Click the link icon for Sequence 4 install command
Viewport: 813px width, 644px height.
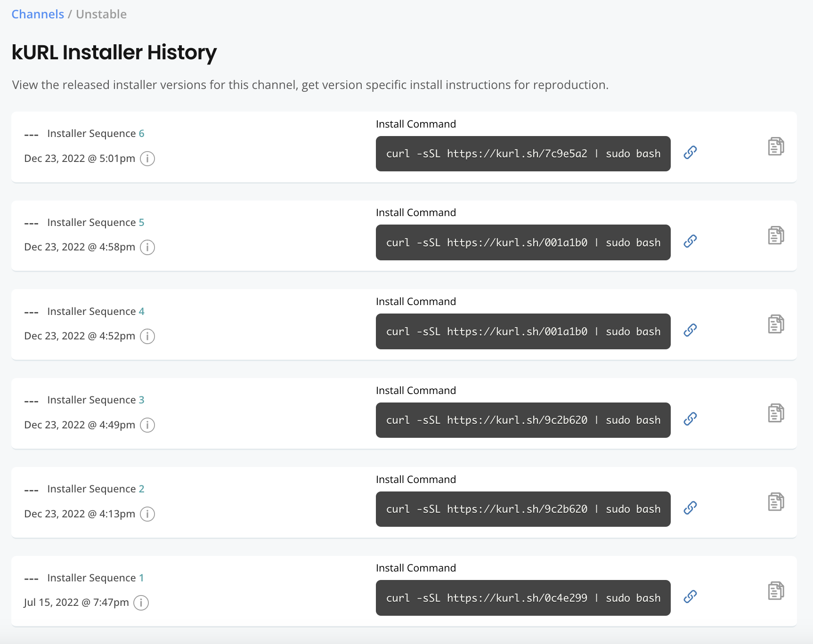691,330
